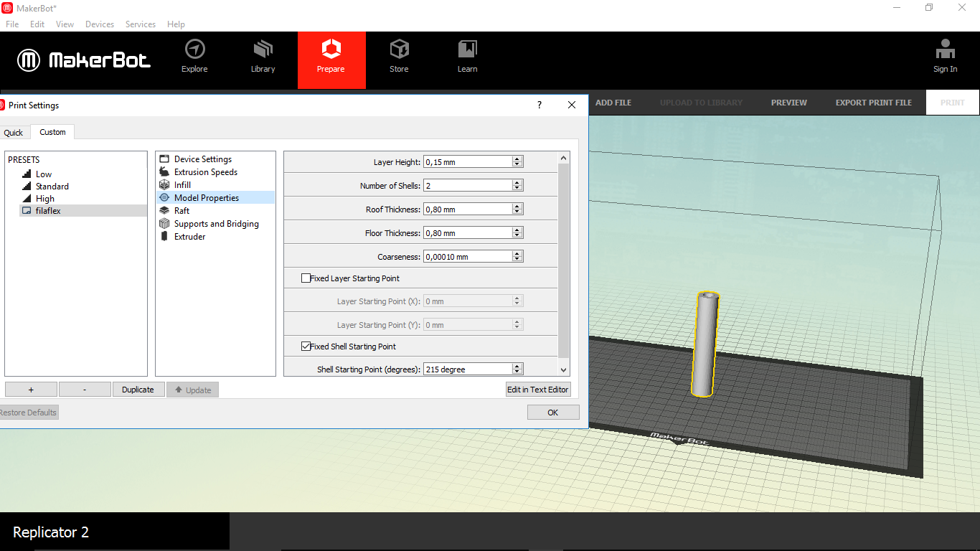
Task: Click the Number of Shells field
Action: click(468, 186)
